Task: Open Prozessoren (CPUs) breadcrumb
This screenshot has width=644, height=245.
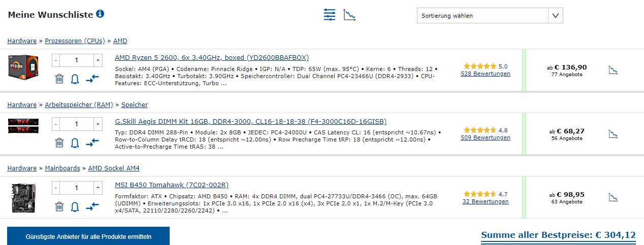Action: 75,41
